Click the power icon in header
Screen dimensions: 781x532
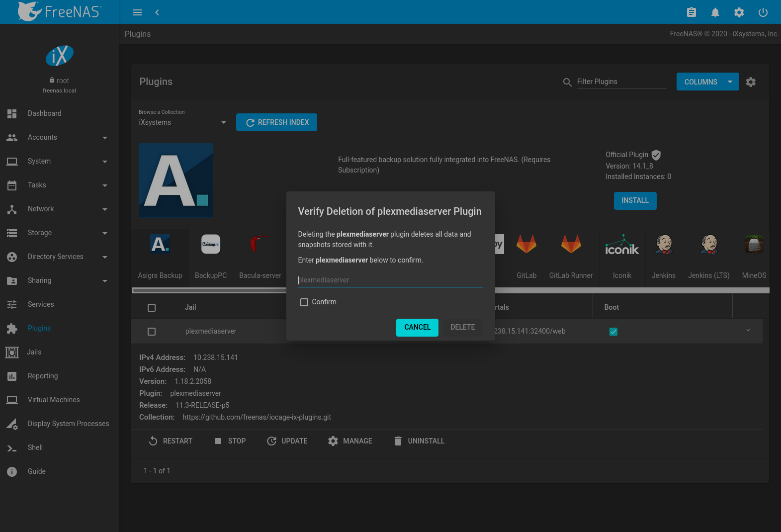coord(763,12)
